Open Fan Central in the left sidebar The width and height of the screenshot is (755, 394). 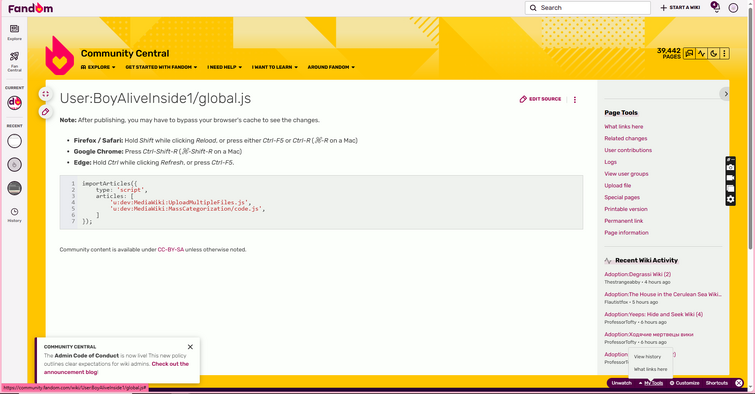[x=14, y=62]
